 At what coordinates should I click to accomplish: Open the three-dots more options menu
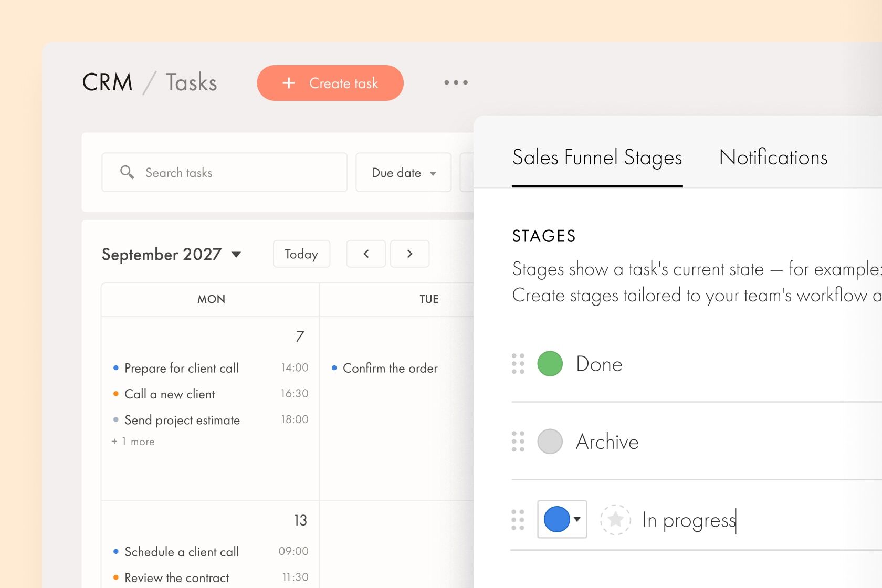click(456, 82)
